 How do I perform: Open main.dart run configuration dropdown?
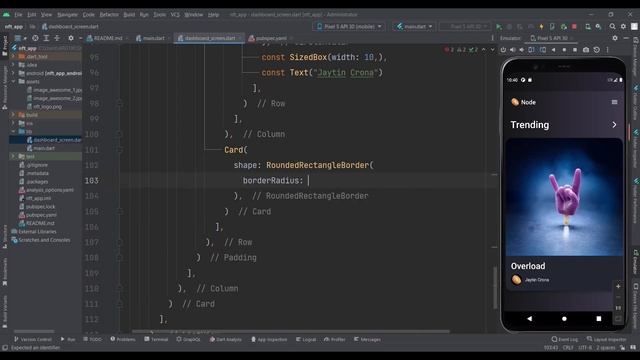414,27
